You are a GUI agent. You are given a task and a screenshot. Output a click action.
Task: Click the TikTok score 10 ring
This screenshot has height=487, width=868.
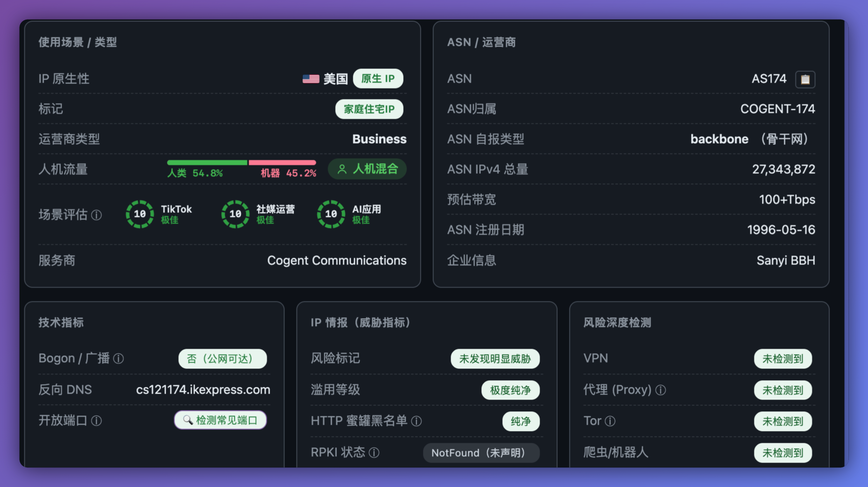tap(140, 214)
